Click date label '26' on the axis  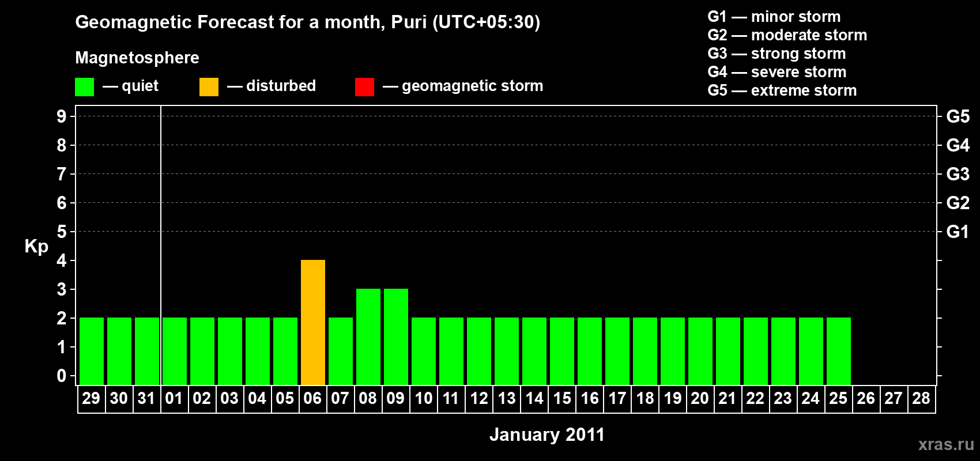[866, 398]
